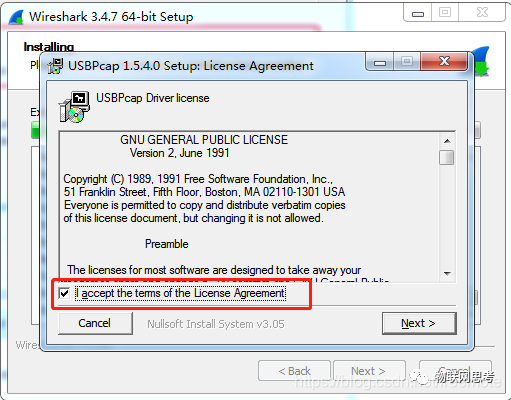Click the license scrollbar down arrow
Screen dimensions: 511x400
tap(447, 273)
